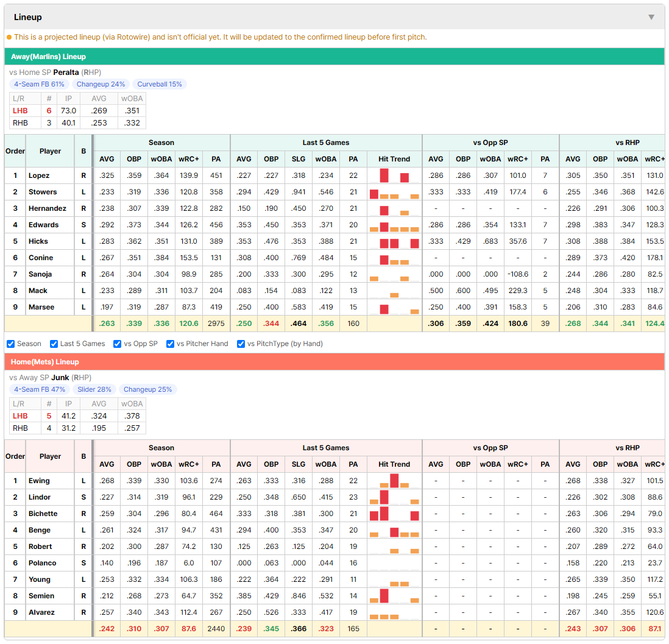Click Lopez hit trend bar chart
Screen dimensions: 669x644
(x=394, y=175)
